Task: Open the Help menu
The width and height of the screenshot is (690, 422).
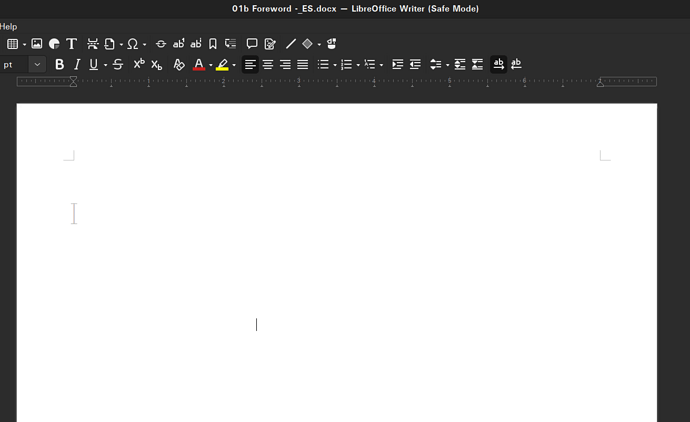Action: coord(8,27)
